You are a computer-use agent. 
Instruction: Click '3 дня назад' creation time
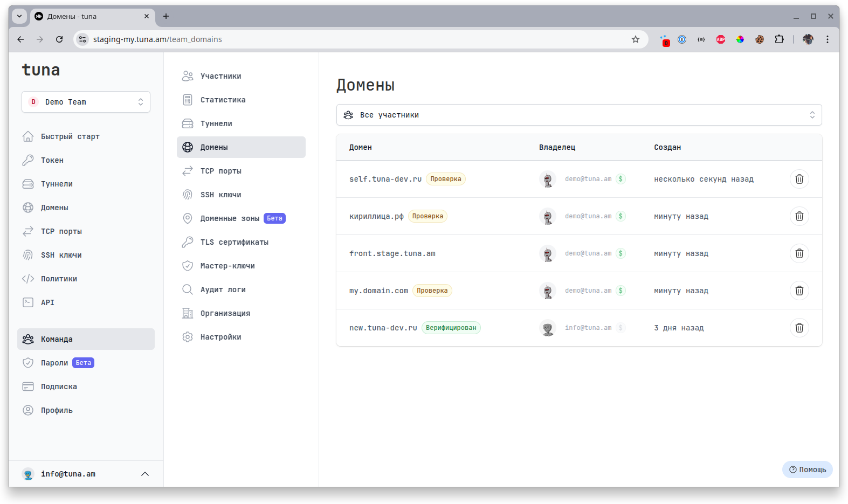pyautogui.click(x=679, y=328)
